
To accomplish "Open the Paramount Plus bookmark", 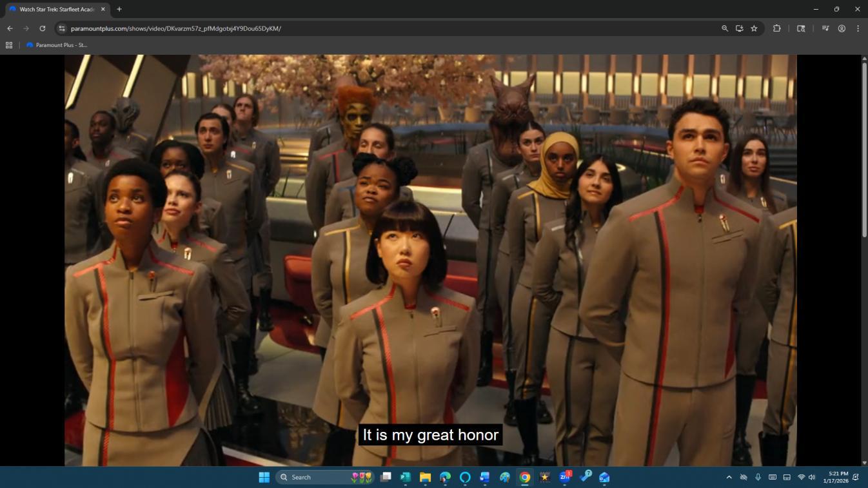I will point(57,45).
